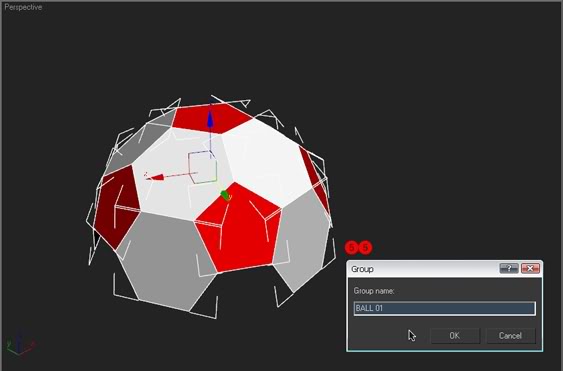Select the dark red pentagon on left side
This screenshot has height=371, width=563.
(116, 207)
